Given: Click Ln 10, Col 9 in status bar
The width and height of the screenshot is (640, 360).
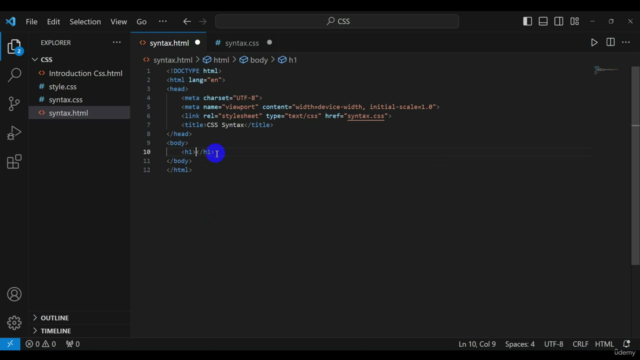Looking at the screenshot, I should (x=477, y=344).
